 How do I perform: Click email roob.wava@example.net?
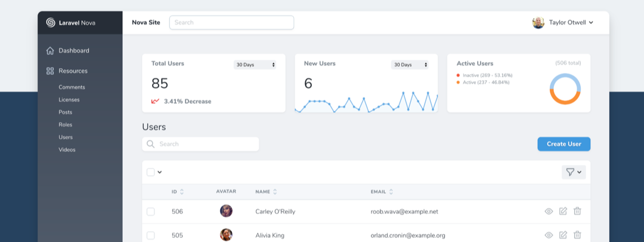[404, 212]
